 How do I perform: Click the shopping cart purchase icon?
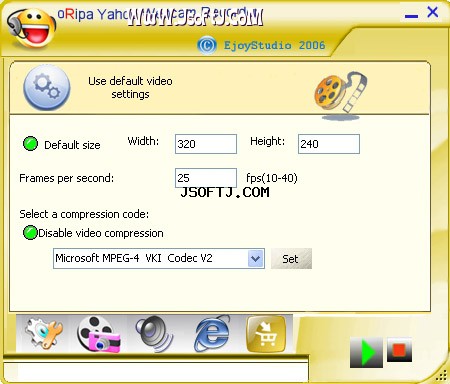point(266,334)
